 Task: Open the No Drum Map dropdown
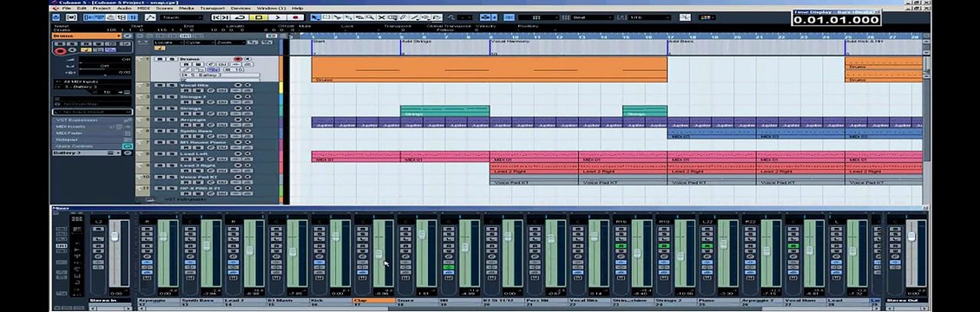tap(92, 104)
